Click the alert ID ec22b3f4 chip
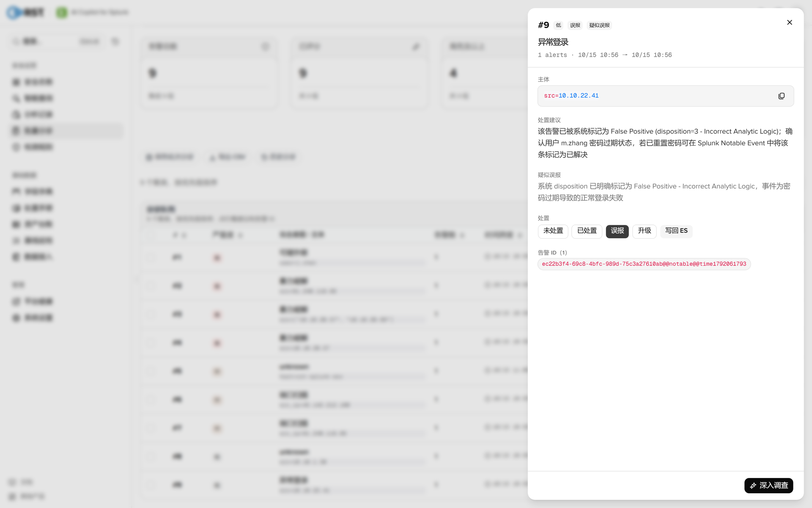The image size is (812, 508). point(644,264)
